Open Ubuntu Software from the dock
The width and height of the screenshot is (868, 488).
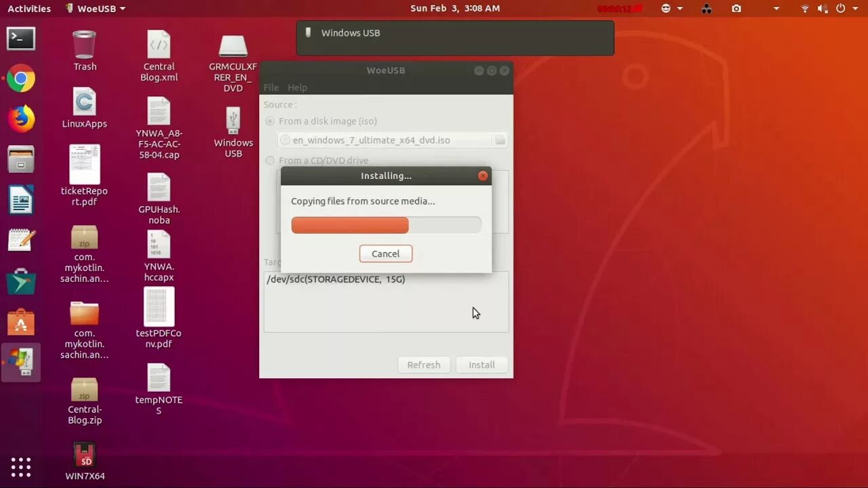pyautogui.click(x=21, y=322)
